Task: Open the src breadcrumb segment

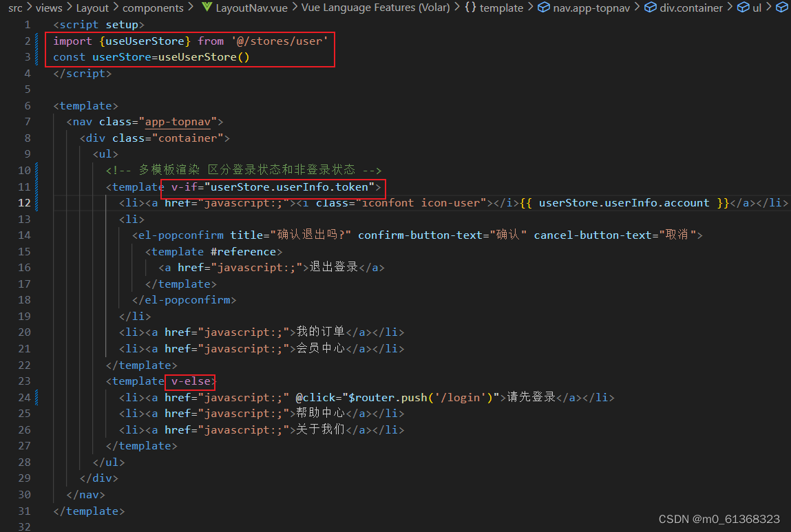Action: coord(15,8)
